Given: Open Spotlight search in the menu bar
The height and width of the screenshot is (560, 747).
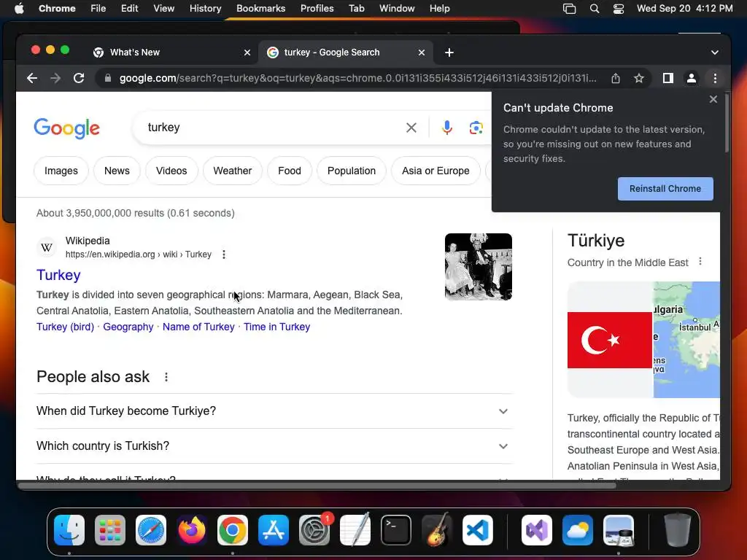Looking at the screenshot, I should [594, 9].
